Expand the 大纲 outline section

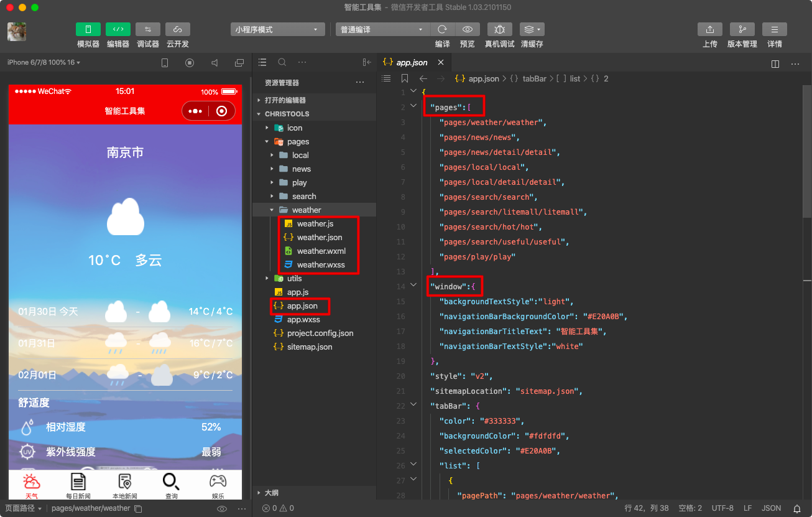click(314, 493)
